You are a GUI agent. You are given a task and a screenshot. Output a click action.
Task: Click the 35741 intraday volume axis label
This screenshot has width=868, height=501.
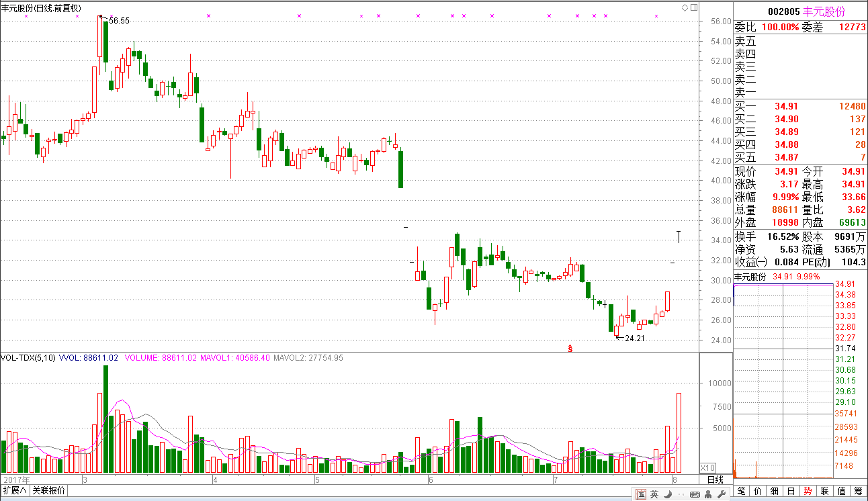pos(845,414)
